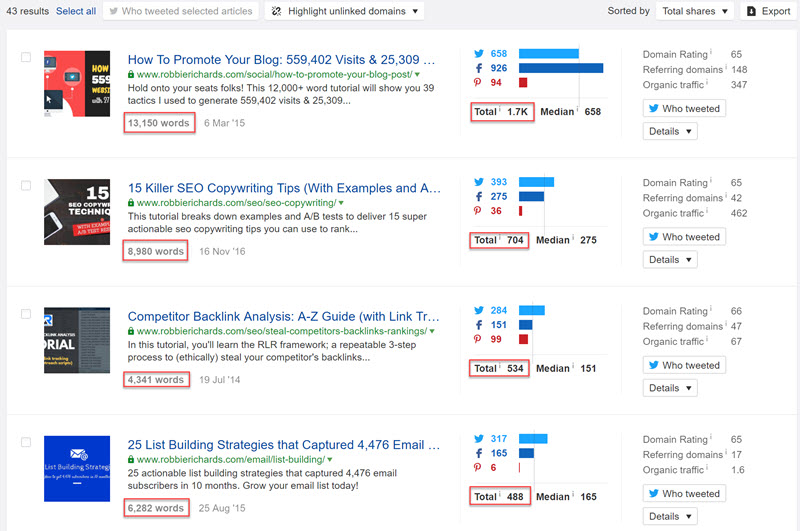
Task: Open the 25 List Building Strategies thumbnail
Action: pos(77,468)
